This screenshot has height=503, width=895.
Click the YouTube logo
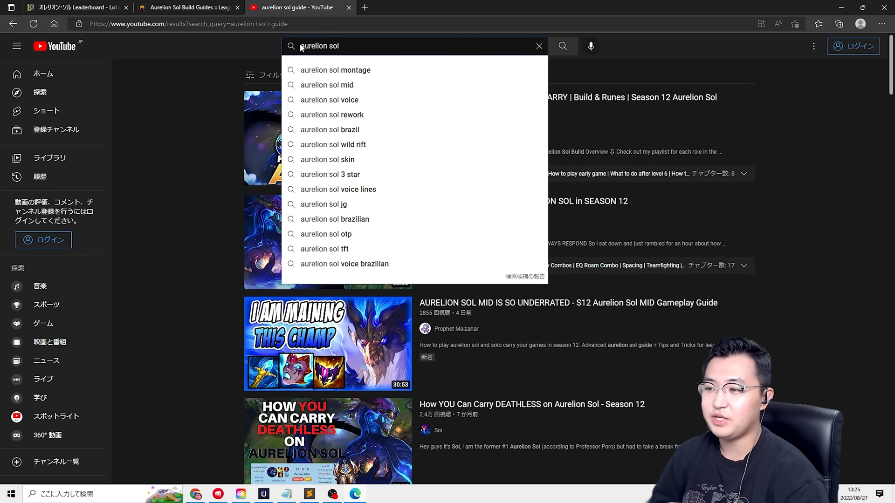pos(54,46)
